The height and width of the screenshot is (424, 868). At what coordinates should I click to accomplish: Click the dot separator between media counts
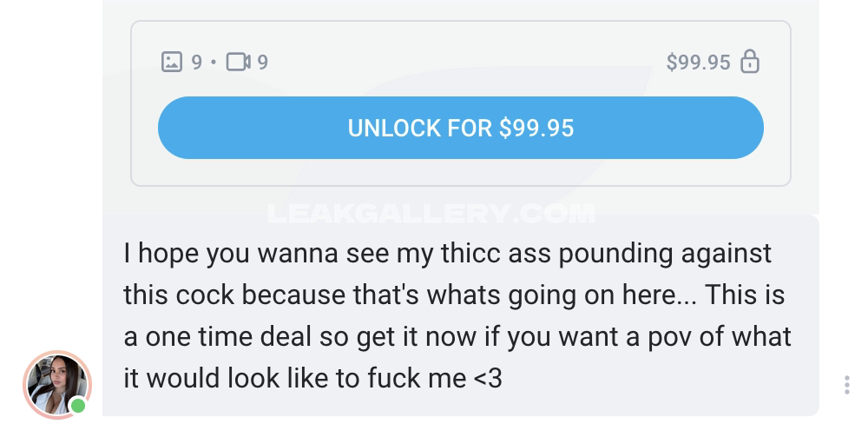pos(214,62)
